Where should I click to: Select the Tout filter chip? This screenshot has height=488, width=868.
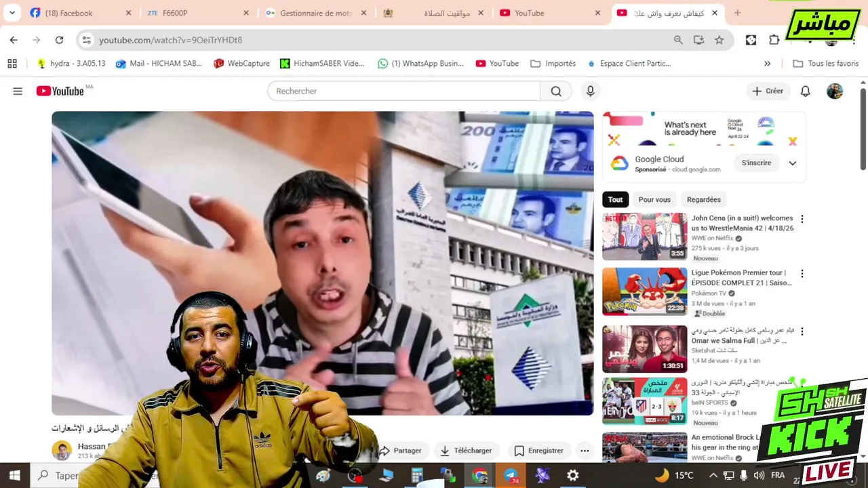pos(615,199)
